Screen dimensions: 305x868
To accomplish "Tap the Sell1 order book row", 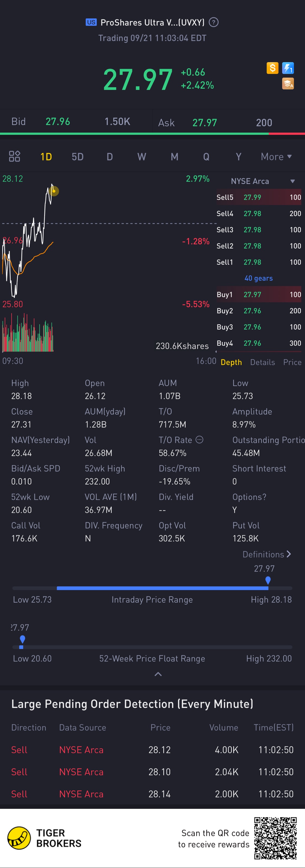I will 259,262.
